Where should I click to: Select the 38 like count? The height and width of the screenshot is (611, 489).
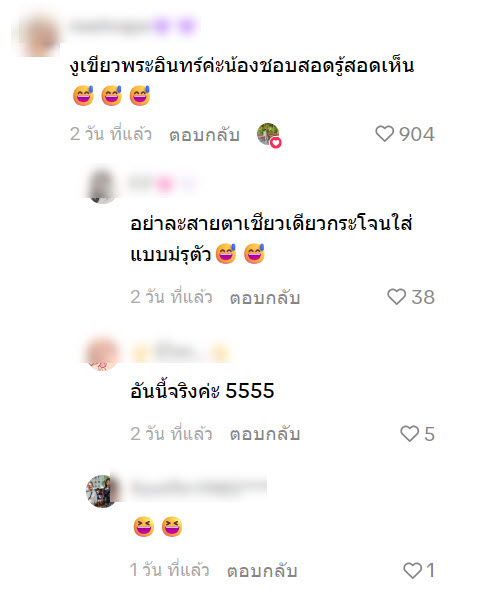pos(423,297)
